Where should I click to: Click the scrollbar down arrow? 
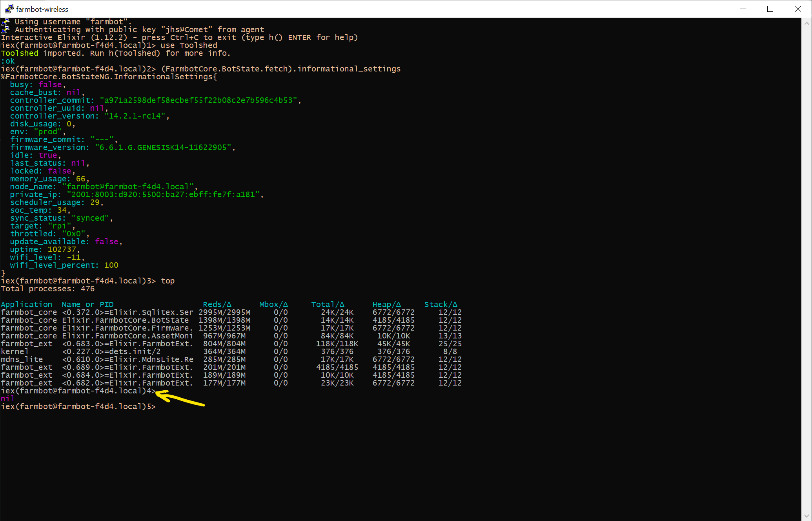tap(807, 516)
